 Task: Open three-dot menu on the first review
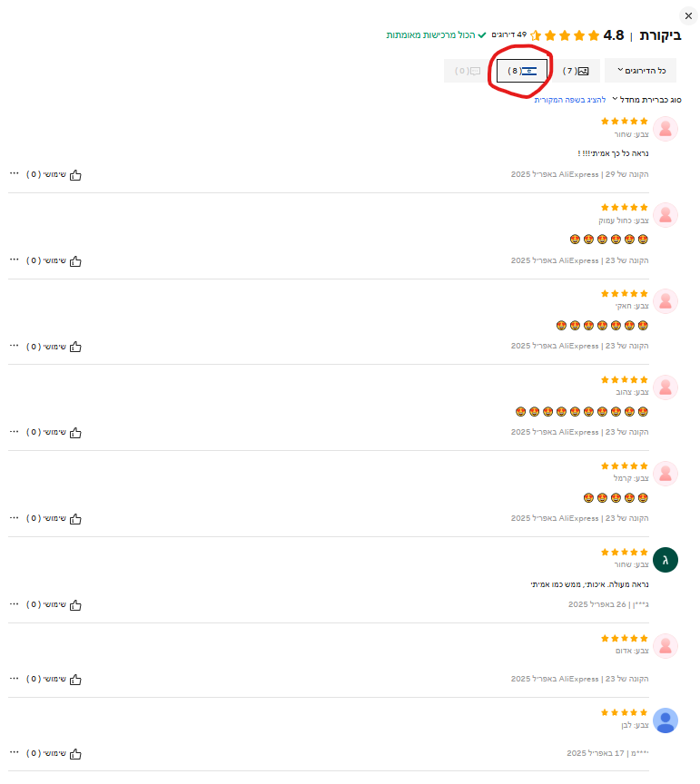click(15, 174)
